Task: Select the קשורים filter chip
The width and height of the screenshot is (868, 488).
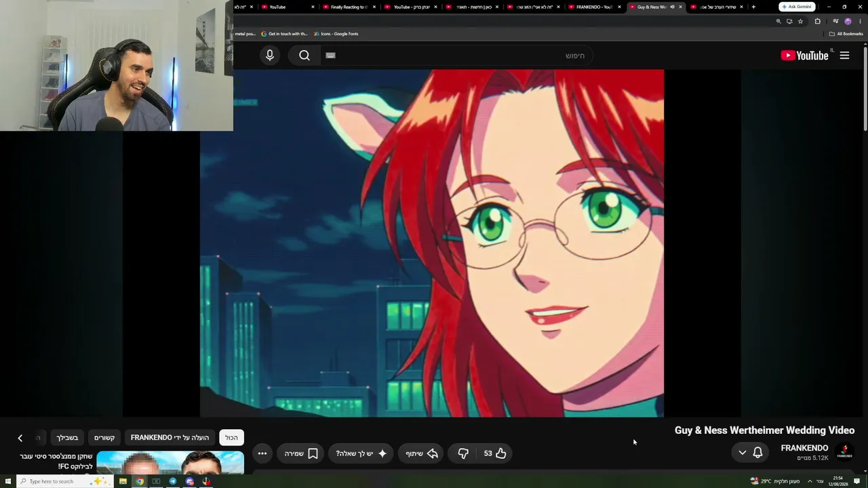Action: (104, 438)
